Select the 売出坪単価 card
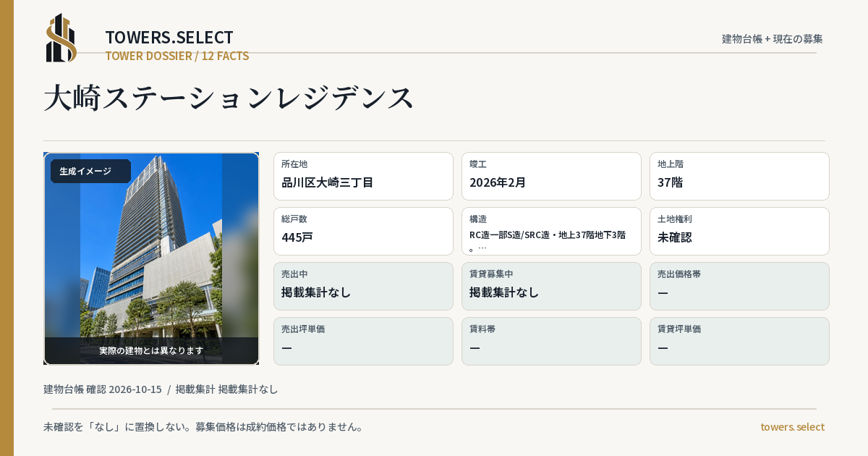The width and height of the screenshot is (868, 456). (x=363, y=341)
